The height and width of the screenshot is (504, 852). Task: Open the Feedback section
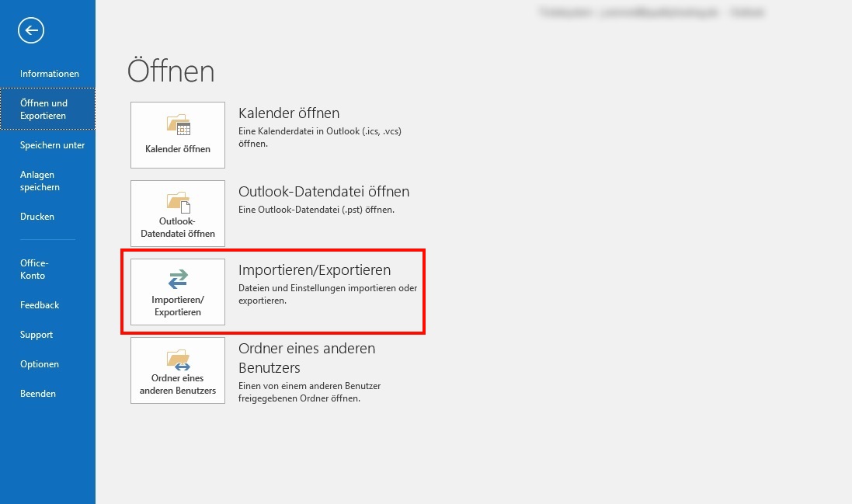coord(40,305)
